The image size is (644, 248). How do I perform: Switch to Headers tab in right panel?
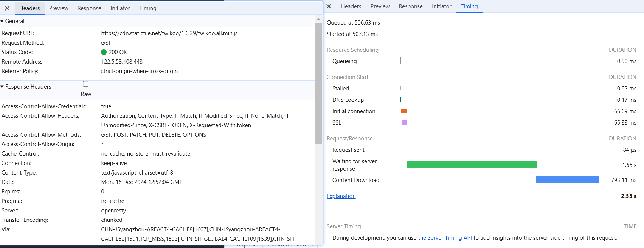point(351,6)
